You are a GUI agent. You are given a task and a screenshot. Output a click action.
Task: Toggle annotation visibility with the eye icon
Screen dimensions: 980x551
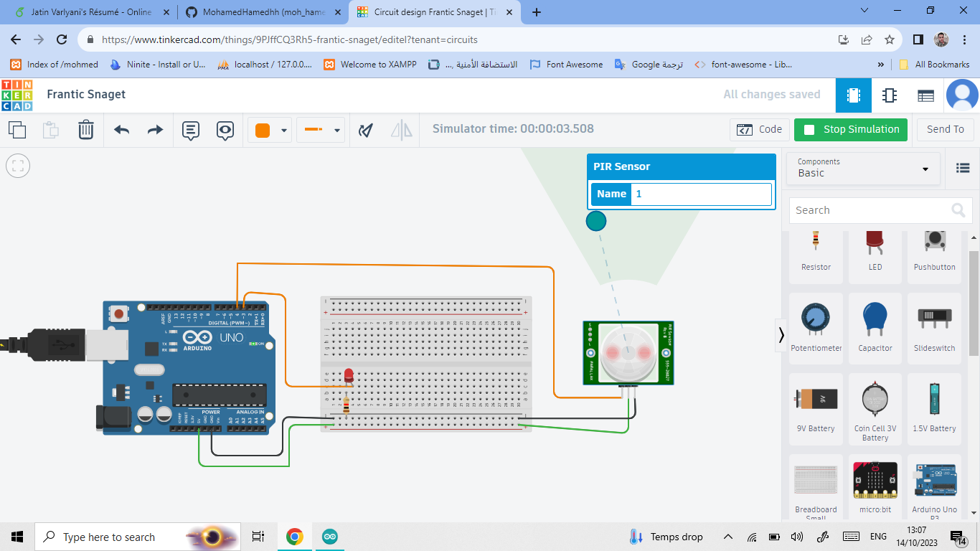coord(225,130)
